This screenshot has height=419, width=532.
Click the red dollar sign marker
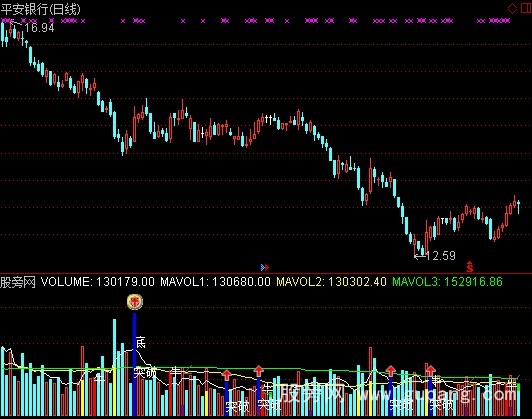point(470,267)
